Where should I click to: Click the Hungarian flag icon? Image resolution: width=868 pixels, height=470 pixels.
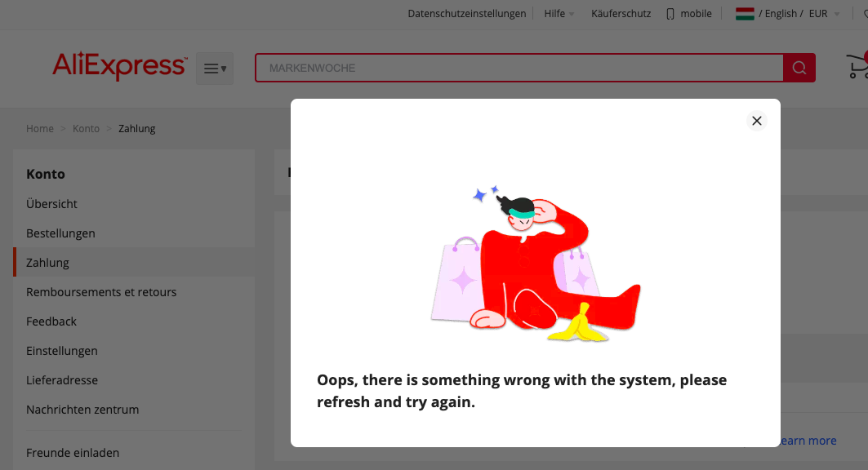744,14
